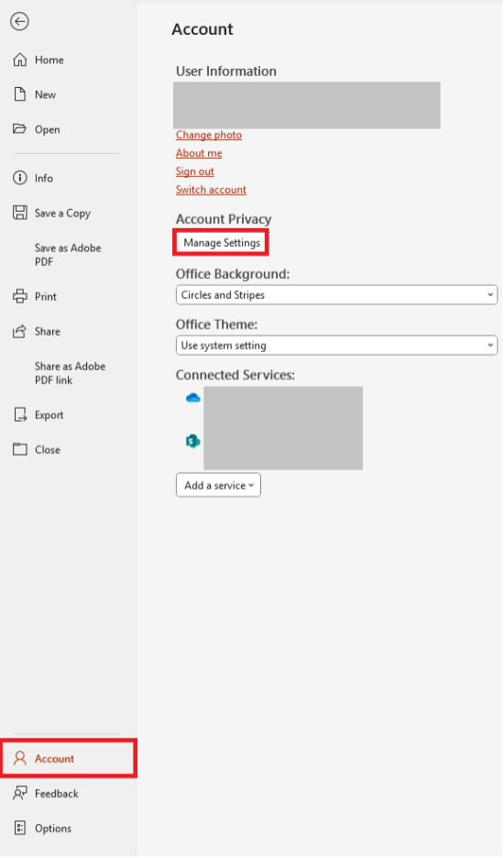Click the OneDrive cloud icon
The height and width of the screenshot is (858, 504).
192,398
